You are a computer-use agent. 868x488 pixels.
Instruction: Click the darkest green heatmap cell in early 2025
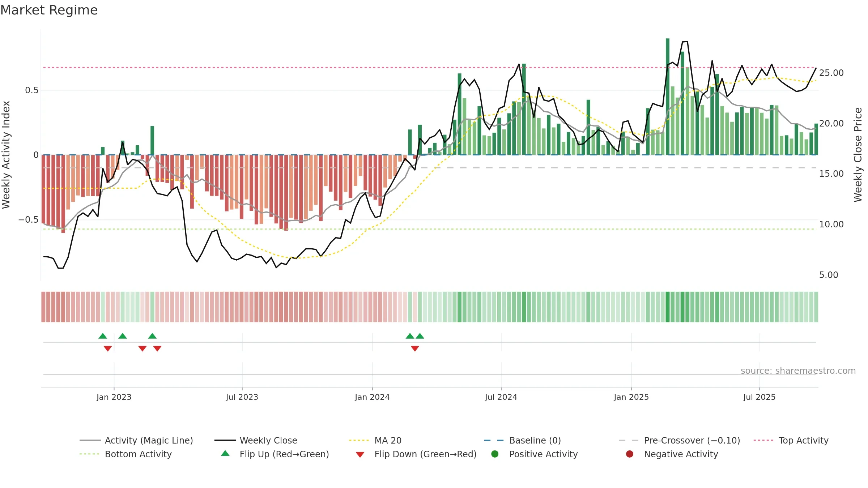[668, 307]
